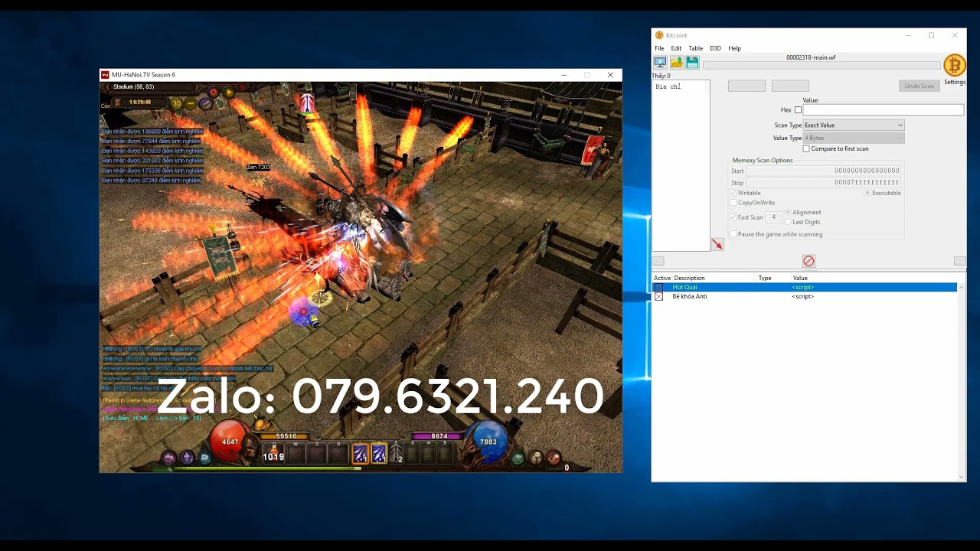This screenshot has width=980, height=551.
Task: Click the tan orb button right of mana
Action: coord(536,458)
